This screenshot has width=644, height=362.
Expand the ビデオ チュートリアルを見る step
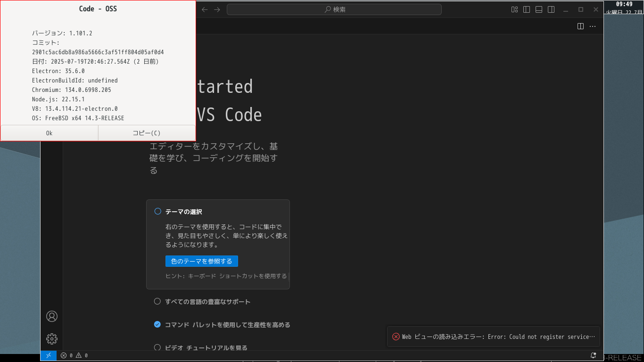206,348
